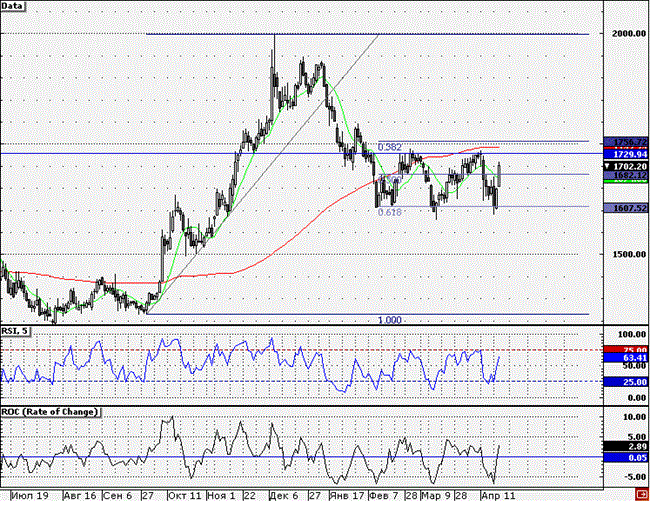Viewport: 650px width, 506px height.
Task: Click the red scroll-to-end arrow icon
Action: tap(643, 494)
